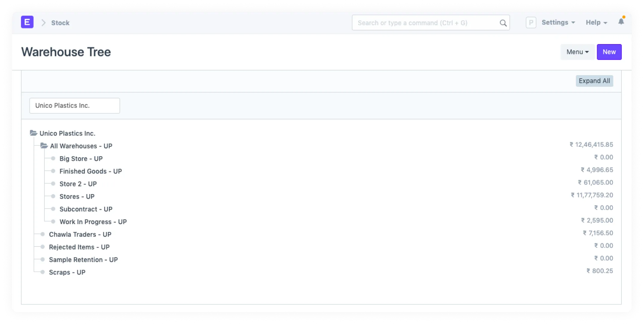644x324 pixels.
Task: Go to the Stock breadcrumb
Action: [60, 23]
